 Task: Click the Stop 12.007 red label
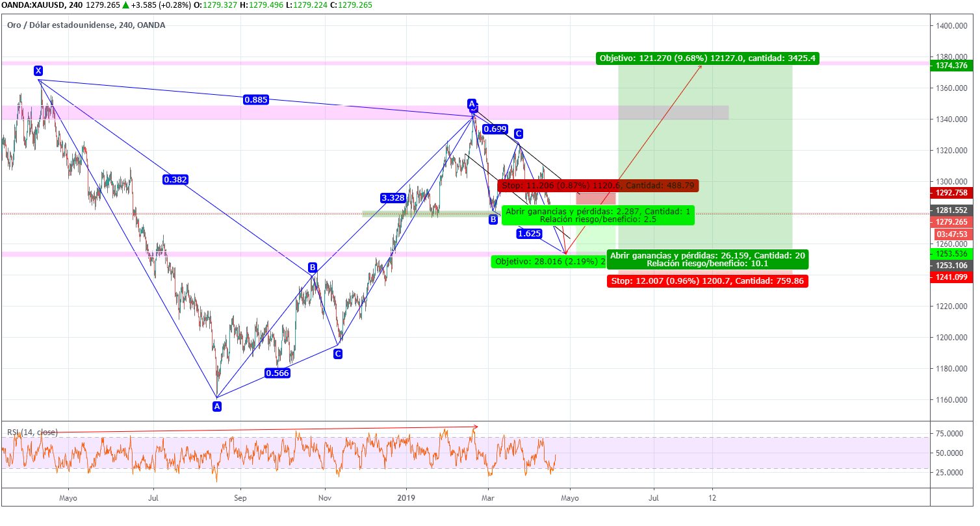[708, 281]
